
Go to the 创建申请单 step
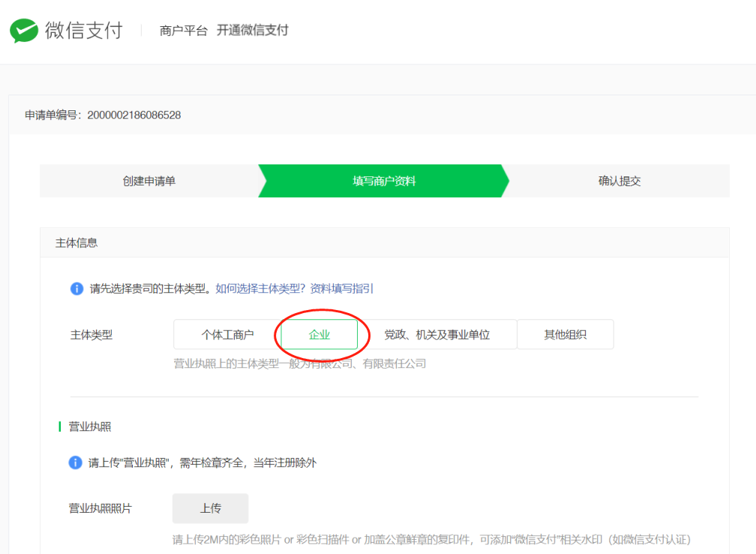149,181
